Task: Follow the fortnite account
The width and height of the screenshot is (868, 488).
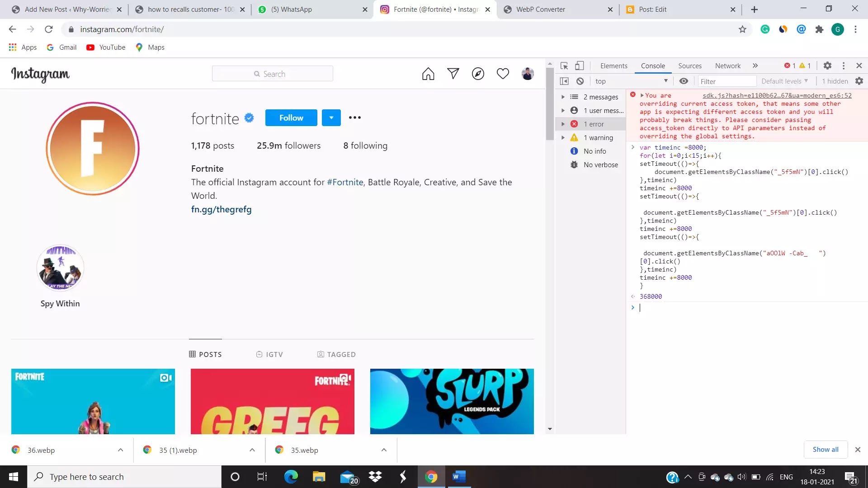Action: click(x=291, y=118)
